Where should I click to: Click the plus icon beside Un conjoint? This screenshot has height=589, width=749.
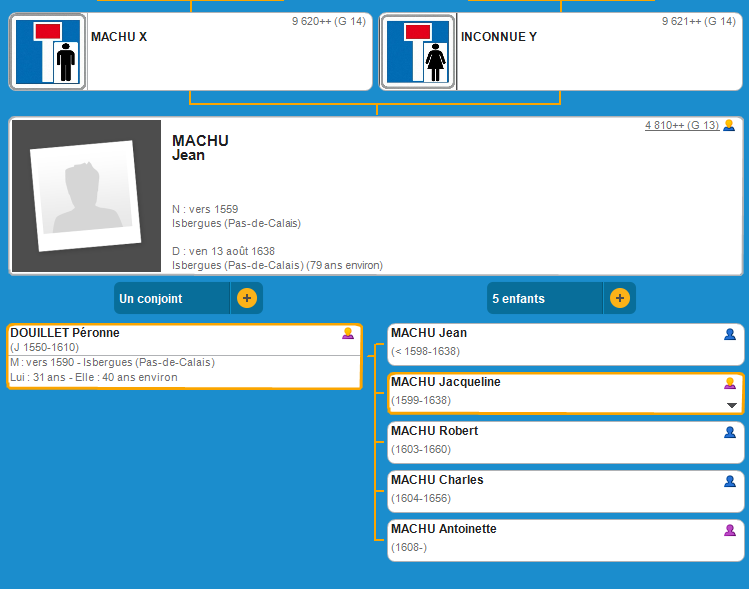click(x=247, y=298)
